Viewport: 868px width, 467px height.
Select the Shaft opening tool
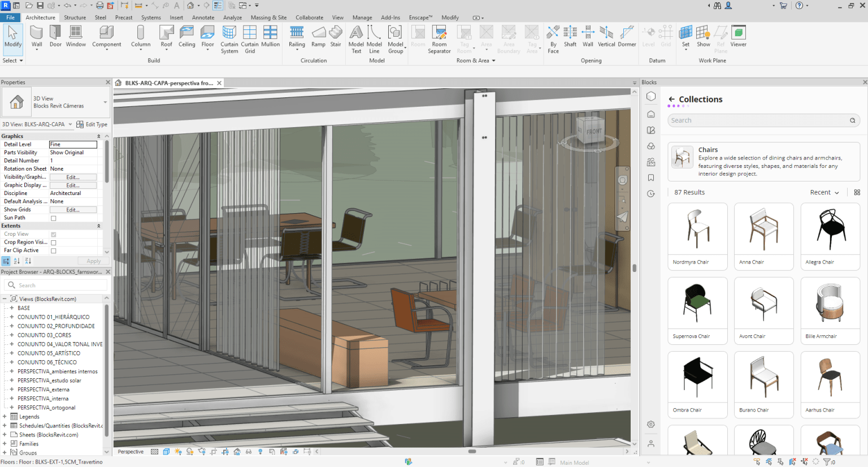(x=570, y=36)
